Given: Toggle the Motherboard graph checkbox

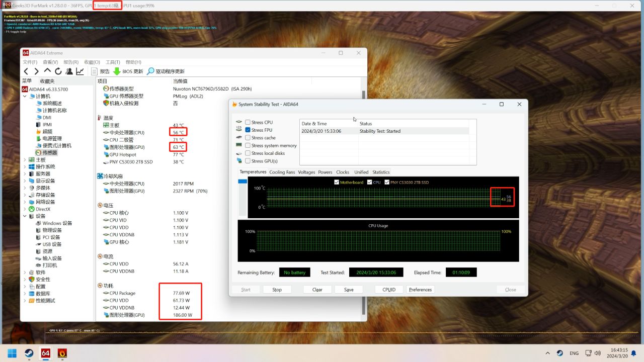Looking at the screenshot, I should [x=337, y=182].
